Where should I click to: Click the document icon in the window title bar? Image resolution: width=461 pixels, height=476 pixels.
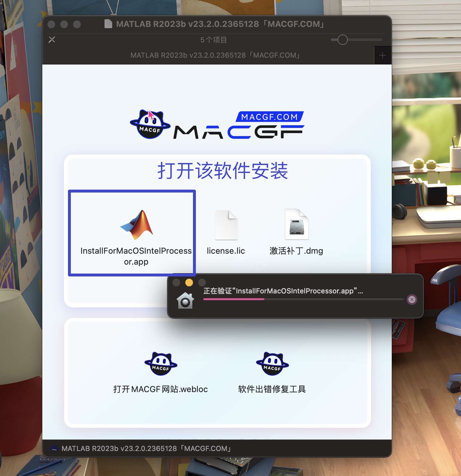pyautogui.click(x=108, y=24)
